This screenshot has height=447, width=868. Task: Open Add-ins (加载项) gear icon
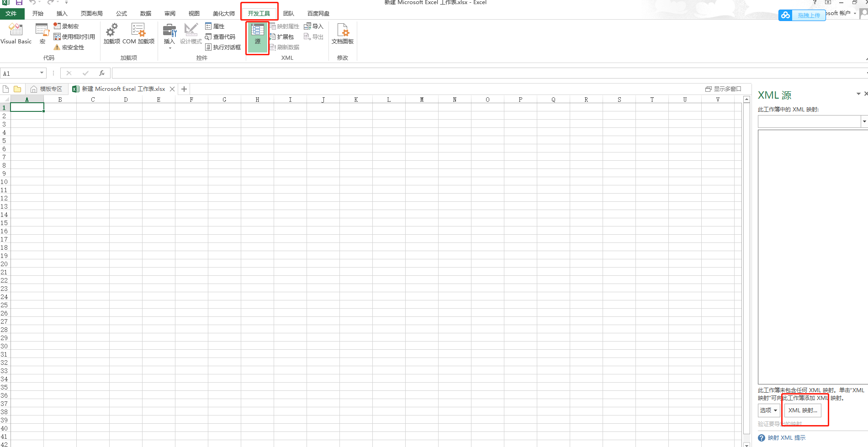pyautogui.click(x=111, y=34)
